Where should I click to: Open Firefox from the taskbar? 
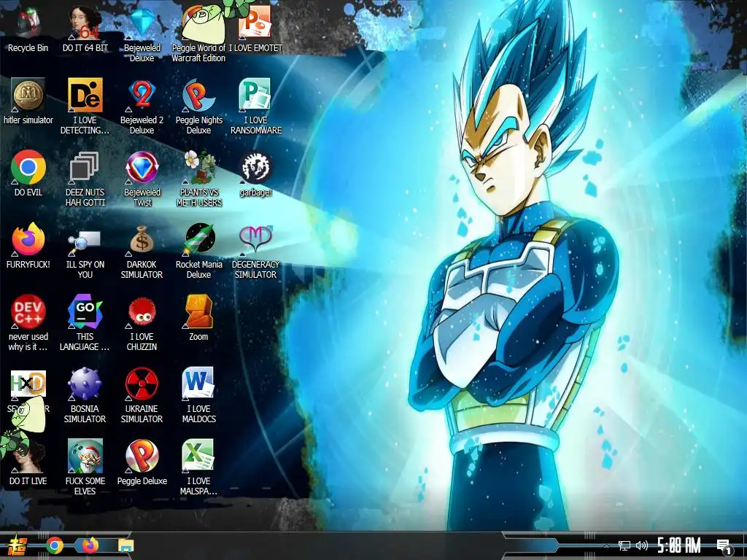click(x=90, y=545)
